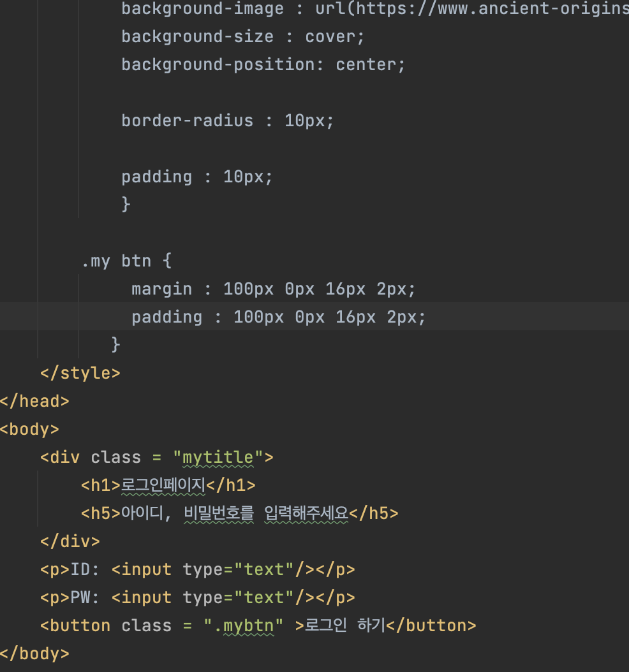Click the closing </head> tag
The height and width of the screenshot is (672, 629).
[x=34, y=401]
